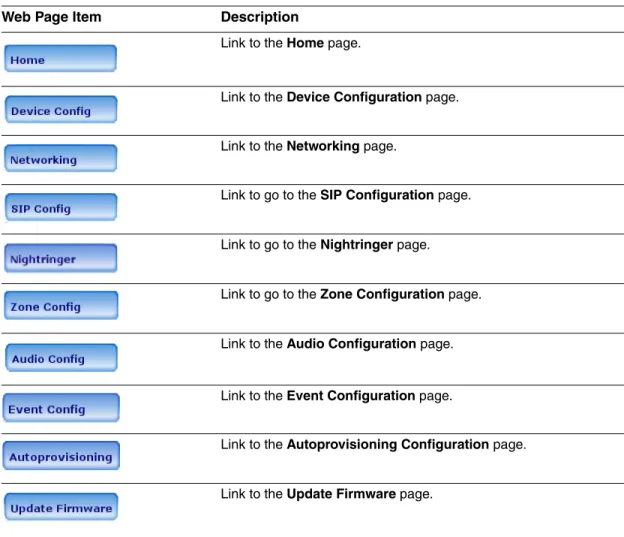Click the SIP Configuration description text
This screenshot has width=624, height=537.
[345, 195]
